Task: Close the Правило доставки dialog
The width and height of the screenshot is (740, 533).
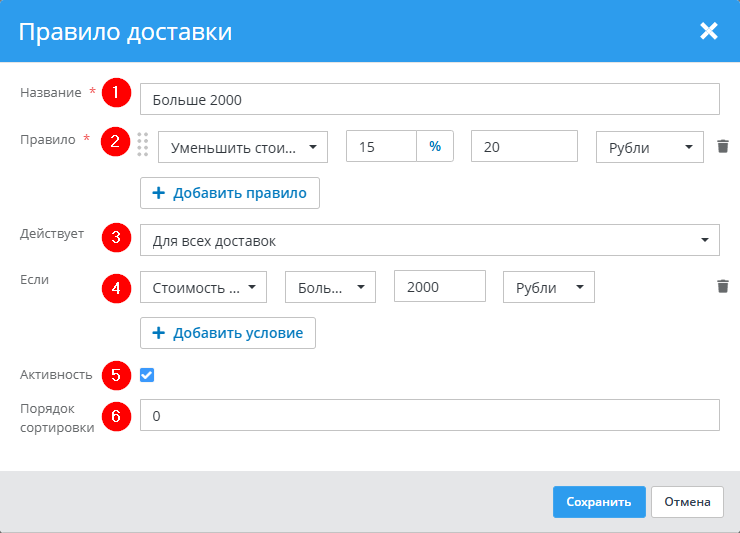Action: coord(708,31)
